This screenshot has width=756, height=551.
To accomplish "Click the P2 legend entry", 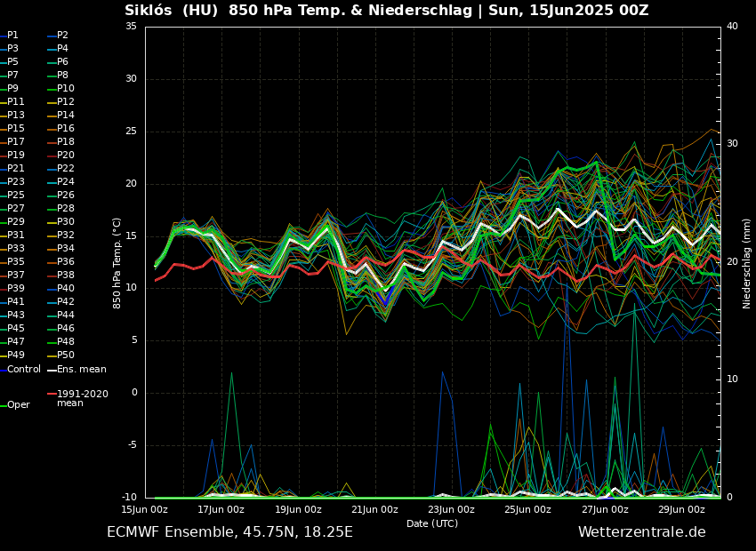I will (62, 36).
